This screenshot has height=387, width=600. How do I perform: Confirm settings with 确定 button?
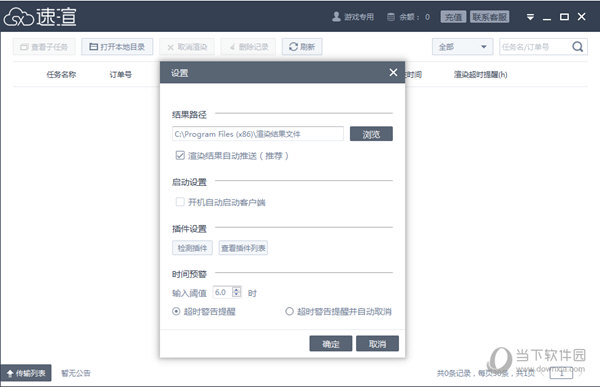click(331, 344)
